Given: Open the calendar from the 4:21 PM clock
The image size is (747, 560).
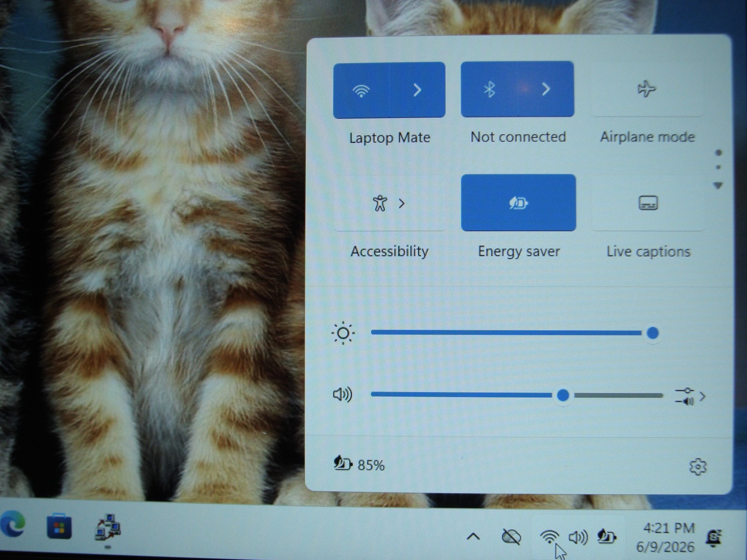Looking at the screenshot, I should [x=666, y=537].
